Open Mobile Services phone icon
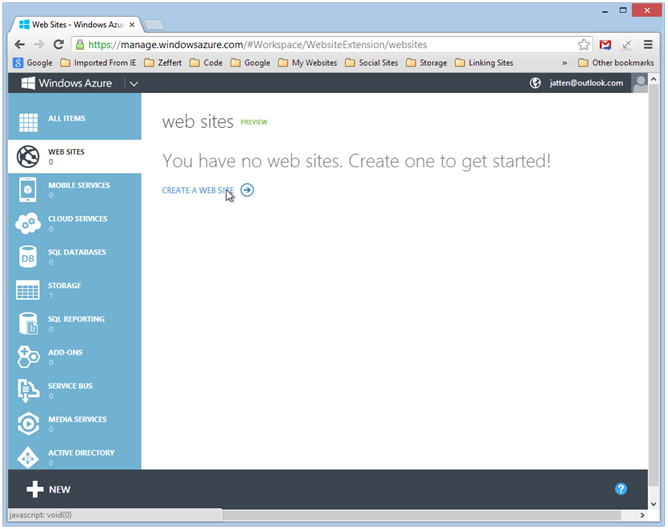The width and height of the screenshot is (668, 529). point(28,190)
